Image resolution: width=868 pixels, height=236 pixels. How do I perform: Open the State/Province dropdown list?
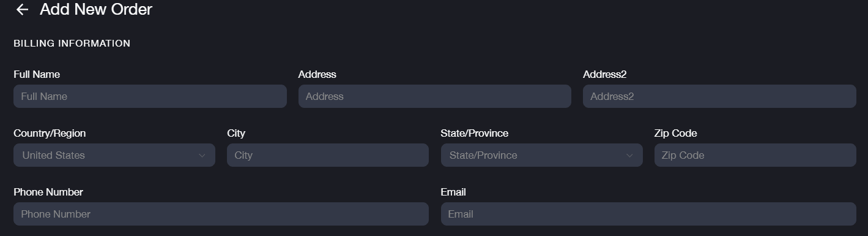click(541, 155)
